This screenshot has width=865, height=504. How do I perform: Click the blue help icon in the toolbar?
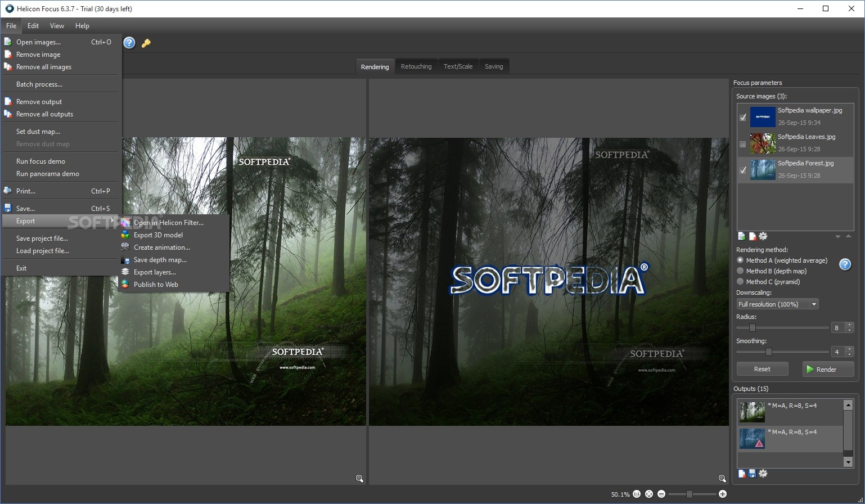point(129,43)
